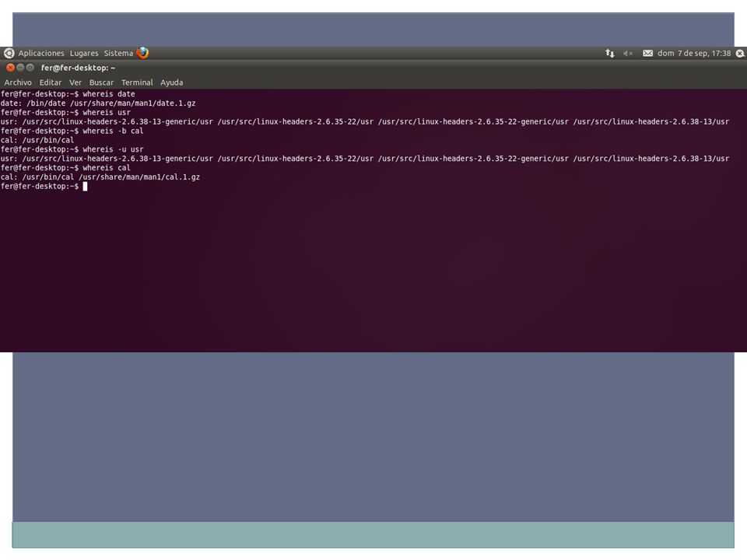Click the 'whereis date' command line
Viewport: 747px width, 560px height.
(68, 94)
